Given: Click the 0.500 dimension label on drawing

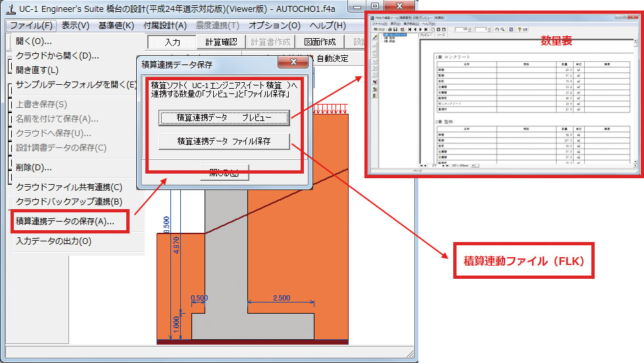Looking at the screenshot, I should (x=199, y=298).
